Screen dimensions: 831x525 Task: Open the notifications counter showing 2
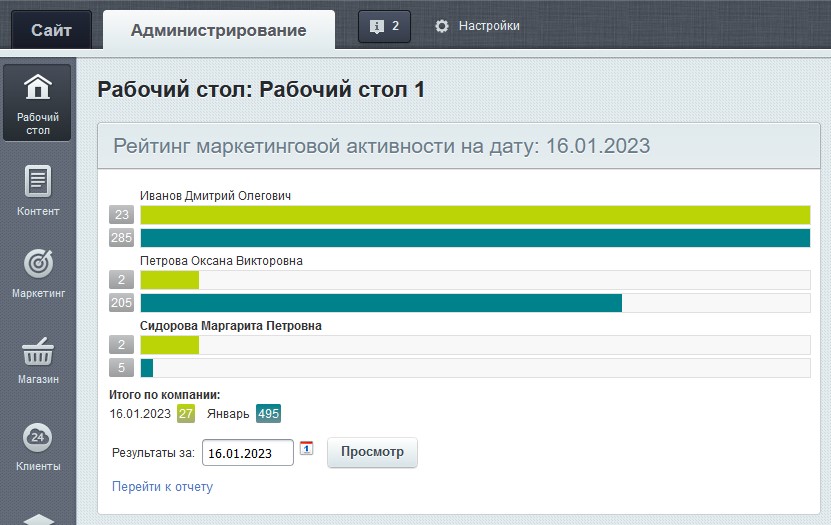pos(384,27)
